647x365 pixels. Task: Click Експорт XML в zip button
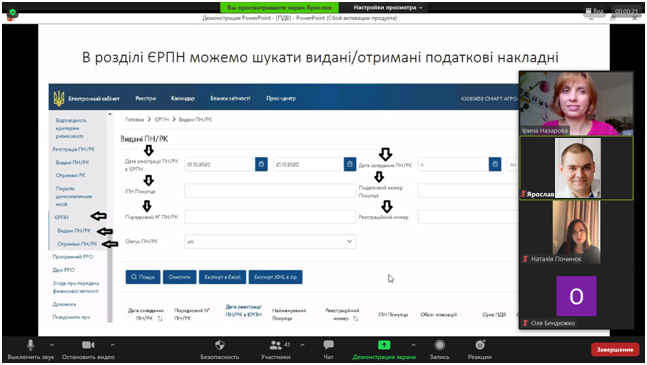tap(275, 277)
